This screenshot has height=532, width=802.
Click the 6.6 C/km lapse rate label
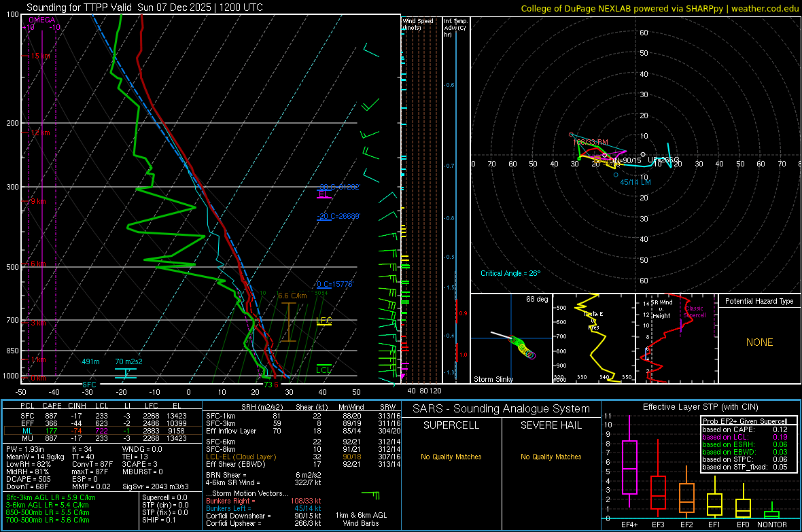point(292,296)
